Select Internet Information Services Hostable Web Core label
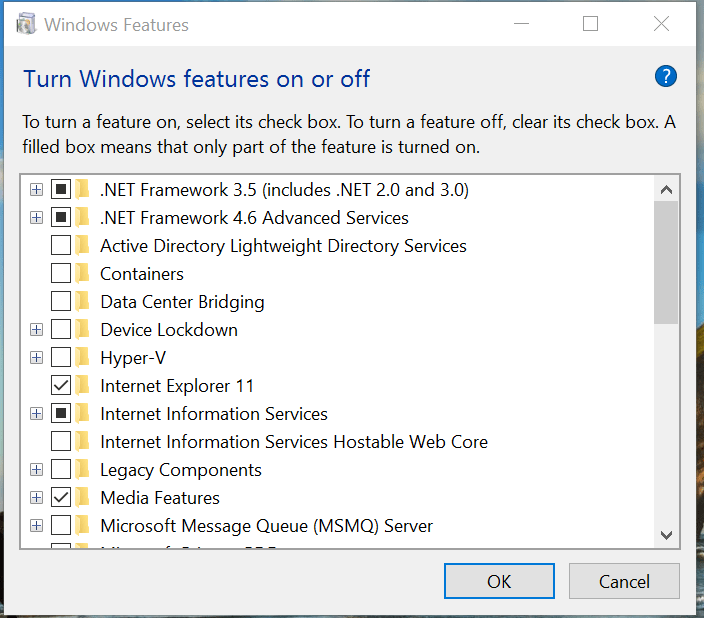The height and width of the screenshot is (618, 704). pos(294,441)
